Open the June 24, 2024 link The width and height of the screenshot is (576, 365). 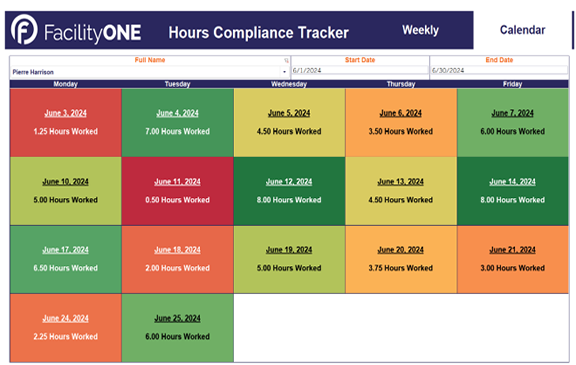[65, 318]
